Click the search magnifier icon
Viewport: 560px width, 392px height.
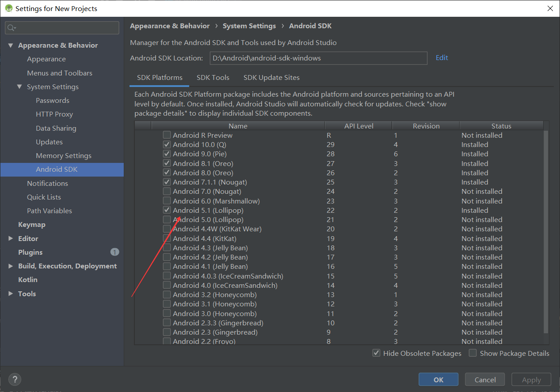point(11,28)
